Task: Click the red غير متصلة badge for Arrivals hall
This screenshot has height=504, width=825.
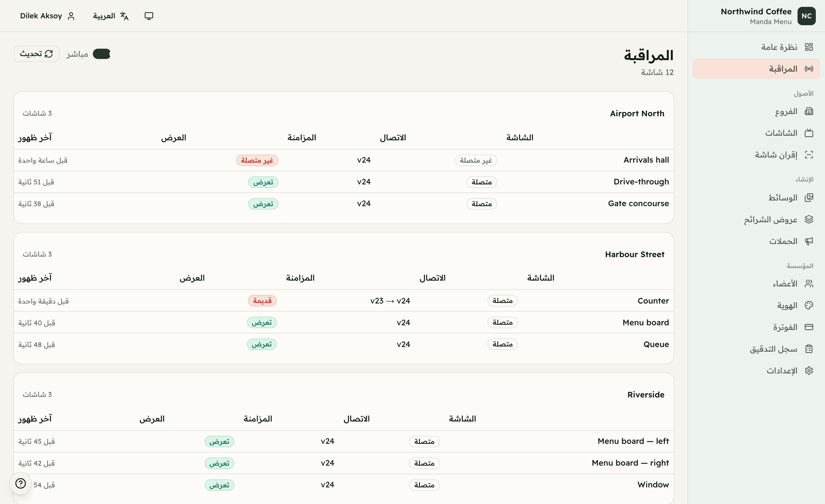Action: [x=257, y=160]
